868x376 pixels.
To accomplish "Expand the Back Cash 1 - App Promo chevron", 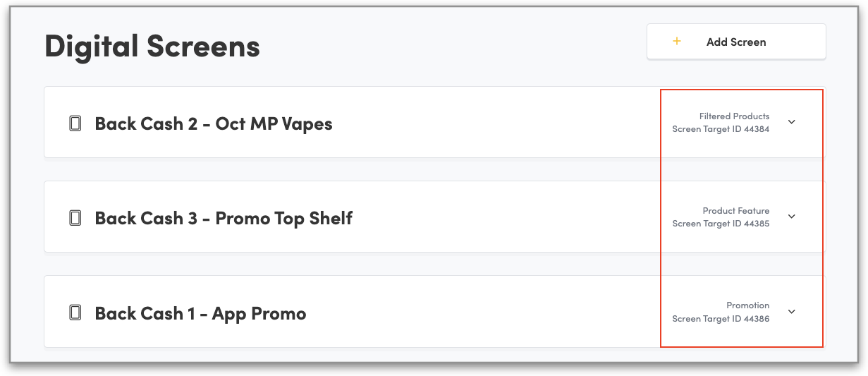I will [791, 312].
